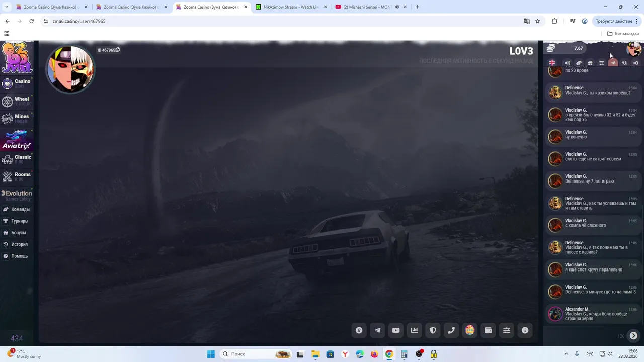
Task: Click the info icon in profile toolbar
Action: (x=525, y=330)
